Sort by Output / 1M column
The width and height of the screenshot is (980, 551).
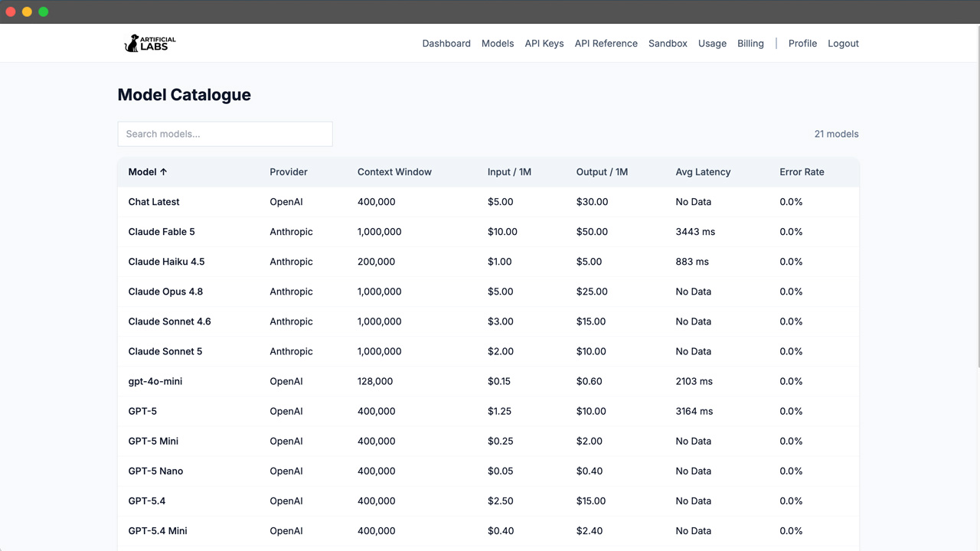602,172
